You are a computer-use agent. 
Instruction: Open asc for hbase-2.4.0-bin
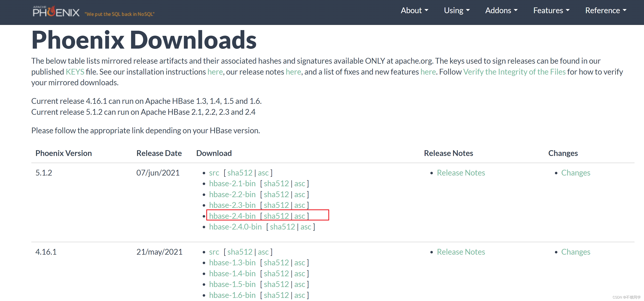click(306, 227)
